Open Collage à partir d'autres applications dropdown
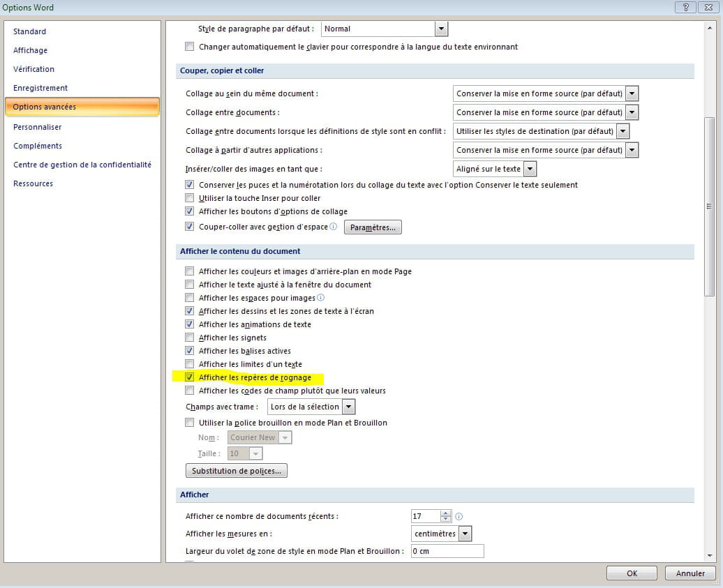 click(632, 150)
